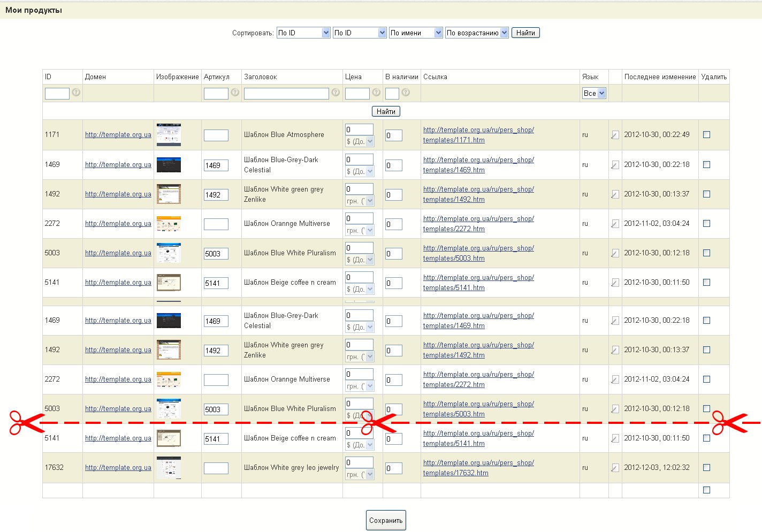Click the help icon beside the Цена filter
The height and width of the screenshot is (532, 762).
point(376,93)
